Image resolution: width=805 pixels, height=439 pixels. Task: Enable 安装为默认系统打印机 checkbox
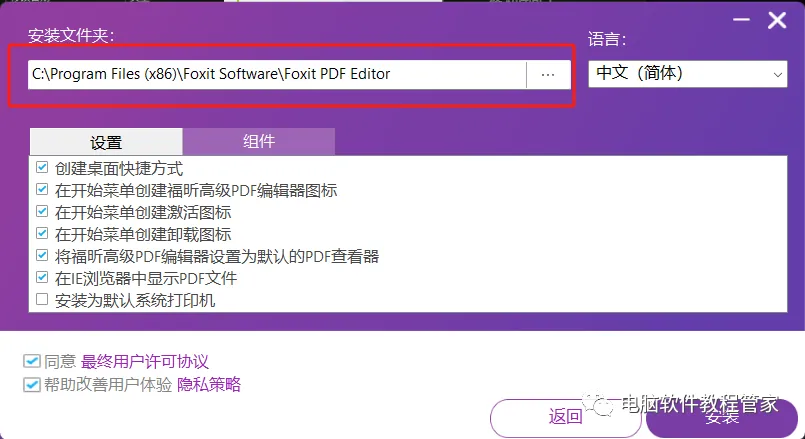pyautogui.click(x=42, y=299)
